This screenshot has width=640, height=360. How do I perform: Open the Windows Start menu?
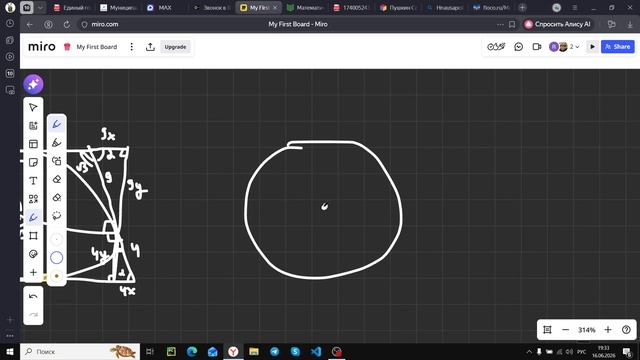tap(10, 351)
